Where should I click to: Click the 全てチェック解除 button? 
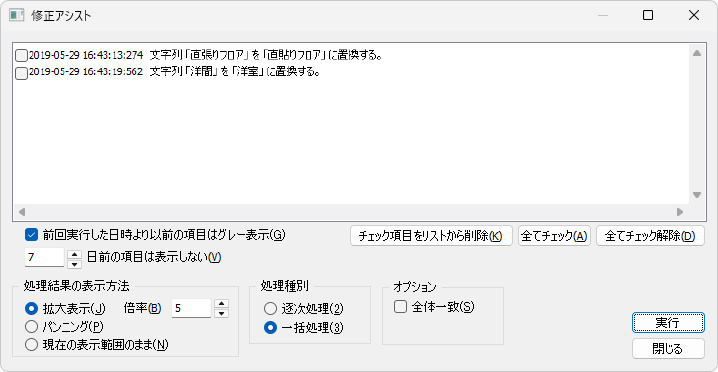(x=650, y=236)
